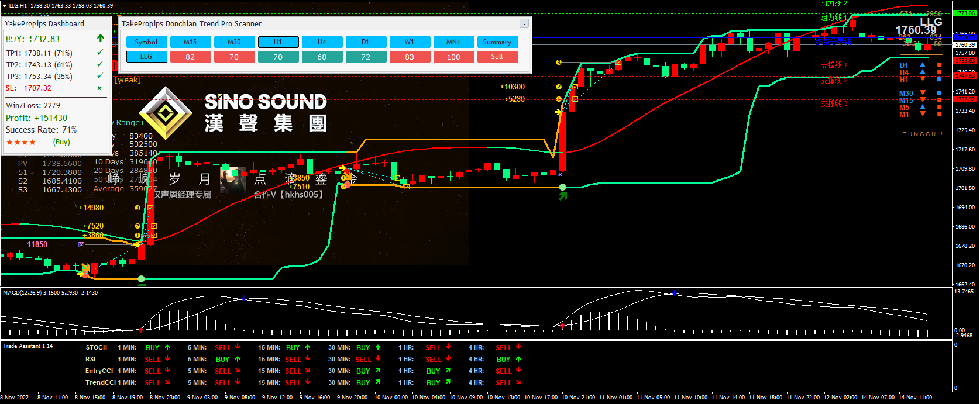The height and width of the screenshot is (404, 980).
Task: Open the chart dropdown arrow beside LLG,H1
Action: pyautogui.click(x=4, y=5)
